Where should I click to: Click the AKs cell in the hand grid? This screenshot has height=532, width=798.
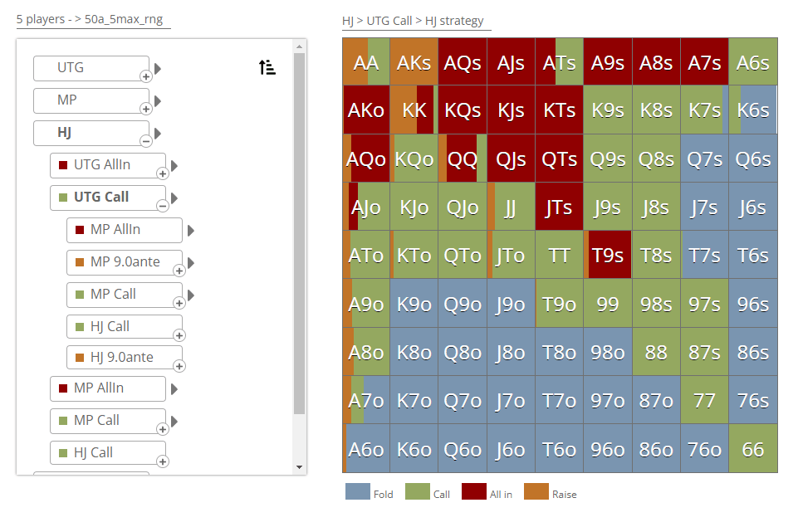pos(414,62)
